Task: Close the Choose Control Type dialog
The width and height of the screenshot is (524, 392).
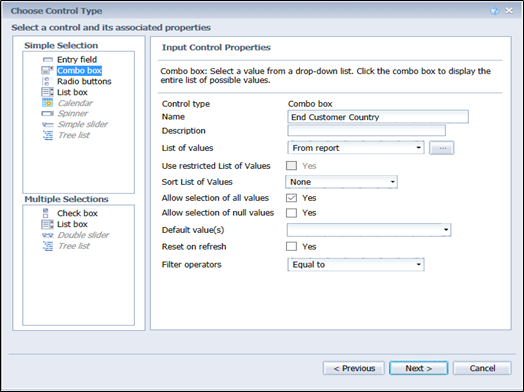Action: (x=509, y=11)
